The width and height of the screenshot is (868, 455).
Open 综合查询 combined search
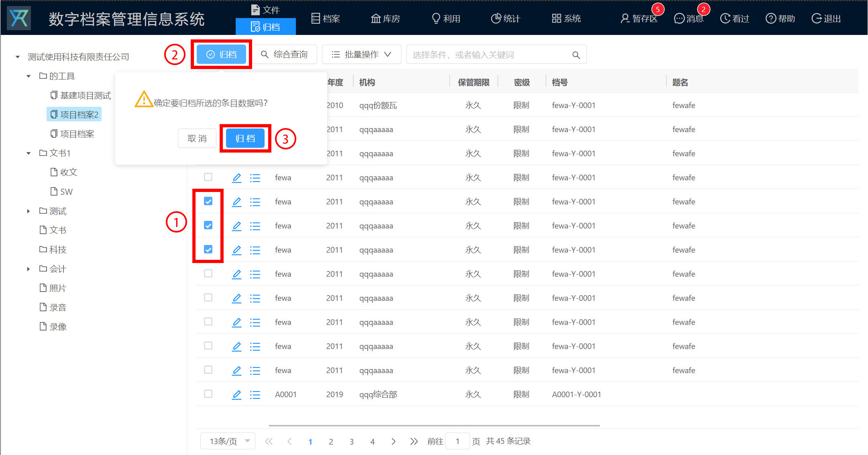click(x=284, y=54)
